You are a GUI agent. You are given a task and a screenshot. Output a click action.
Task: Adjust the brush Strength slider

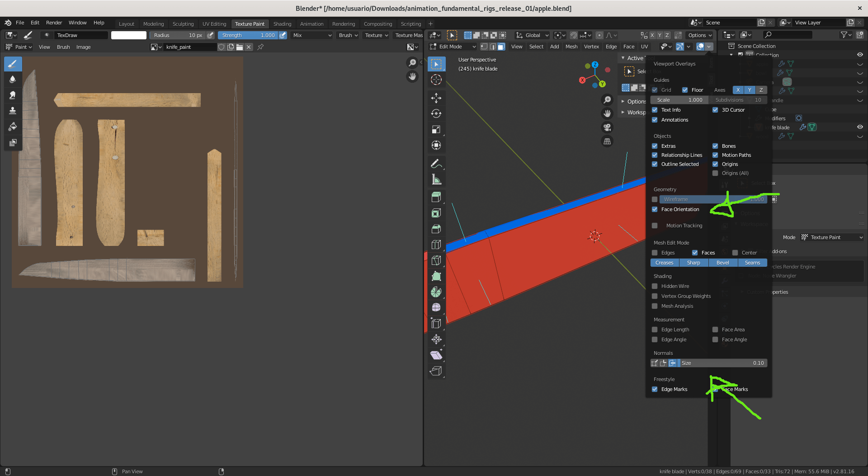coord(248,35)
